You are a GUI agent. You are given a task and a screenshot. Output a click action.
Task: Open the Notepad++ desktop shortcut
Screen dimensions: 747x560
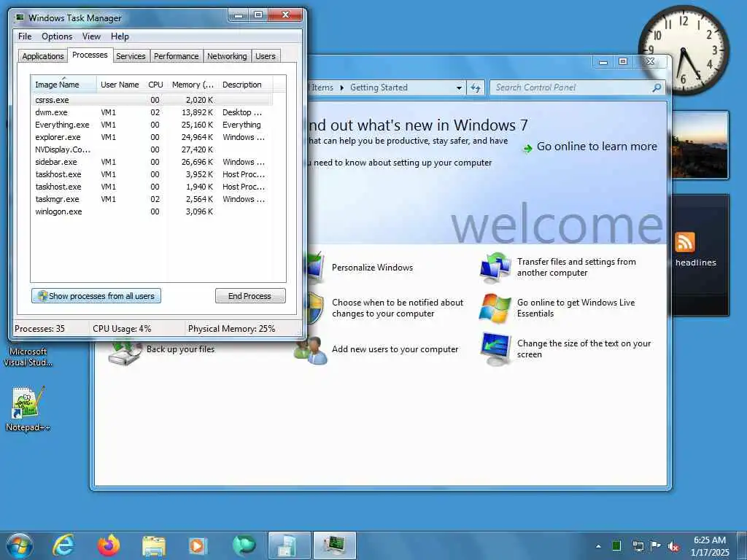pos(28,408)
